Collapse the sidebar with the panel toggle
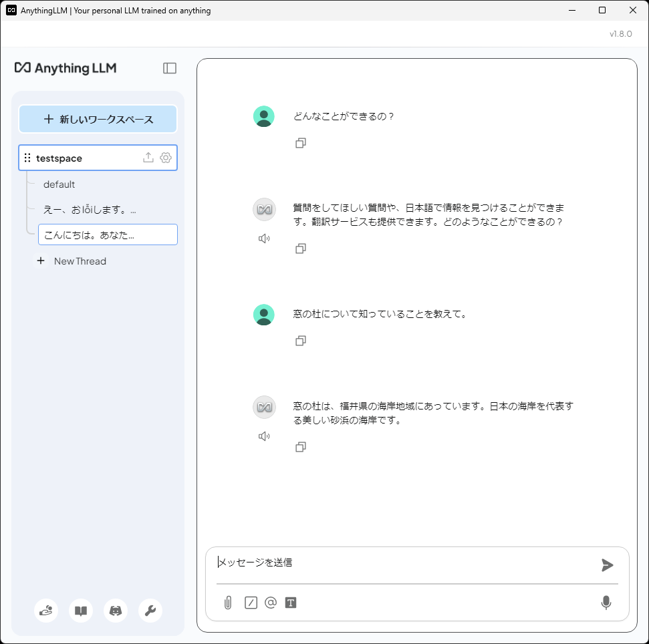Screen dimensions: 649x644 pyautogui.click(x=170, y=67)
